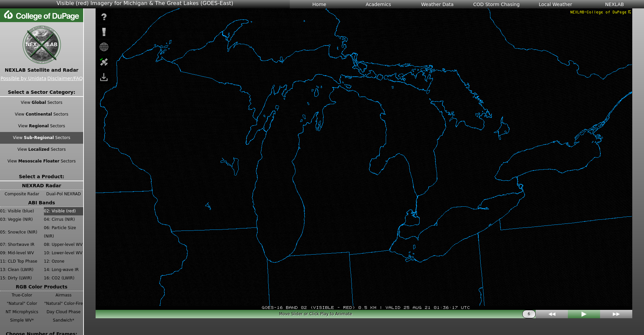Select the True-Color RGB product
Screen dimensions: 644x335
point(22,295)
